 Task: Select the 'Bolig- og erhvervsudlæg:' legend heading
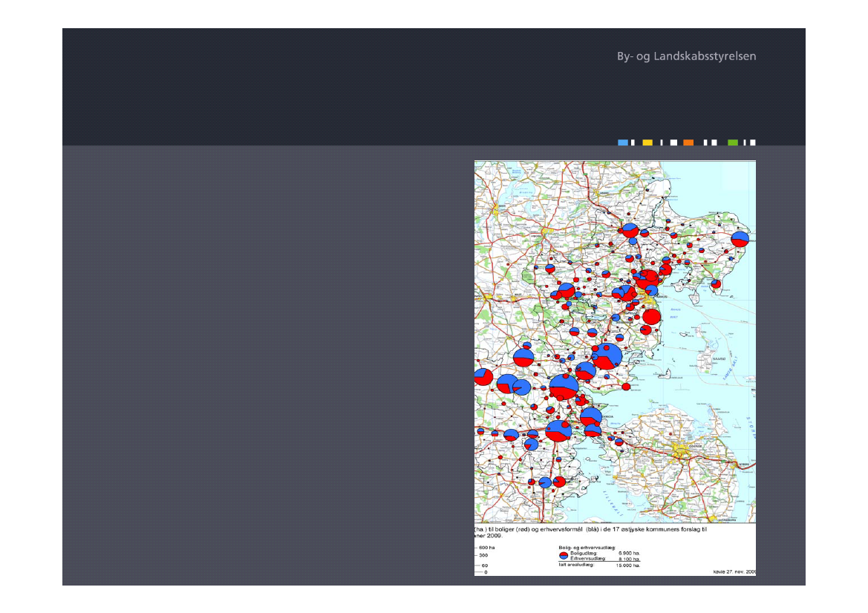point(587,548)
